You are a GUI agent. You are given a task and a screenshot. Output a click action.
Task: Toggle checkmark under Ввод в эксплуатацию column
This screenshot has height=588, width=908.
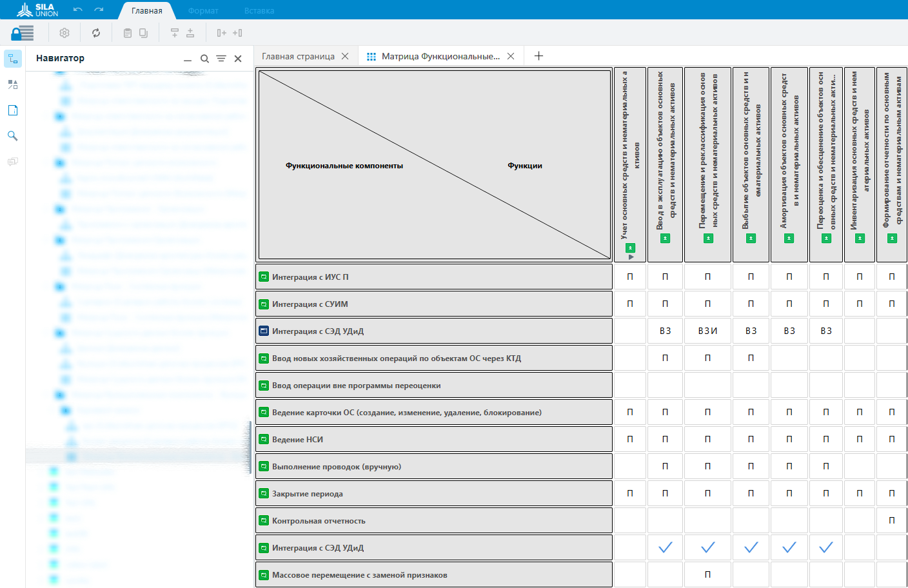tap(665, 547)
